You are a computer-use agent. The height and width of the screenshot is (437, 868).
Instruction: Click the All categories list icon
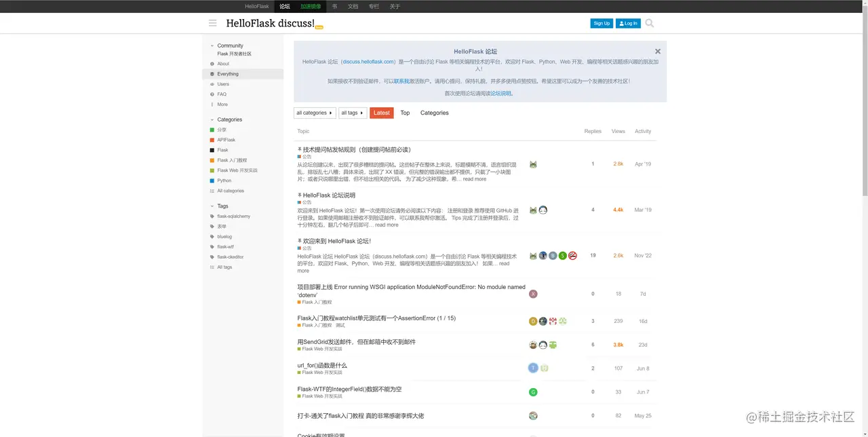pos(212,191)
